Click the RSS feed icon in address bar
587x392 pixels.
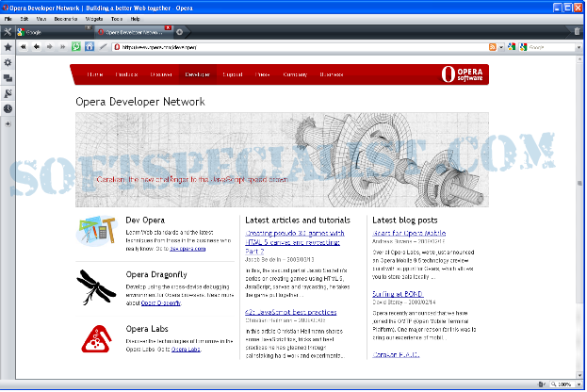click(494, 46)
